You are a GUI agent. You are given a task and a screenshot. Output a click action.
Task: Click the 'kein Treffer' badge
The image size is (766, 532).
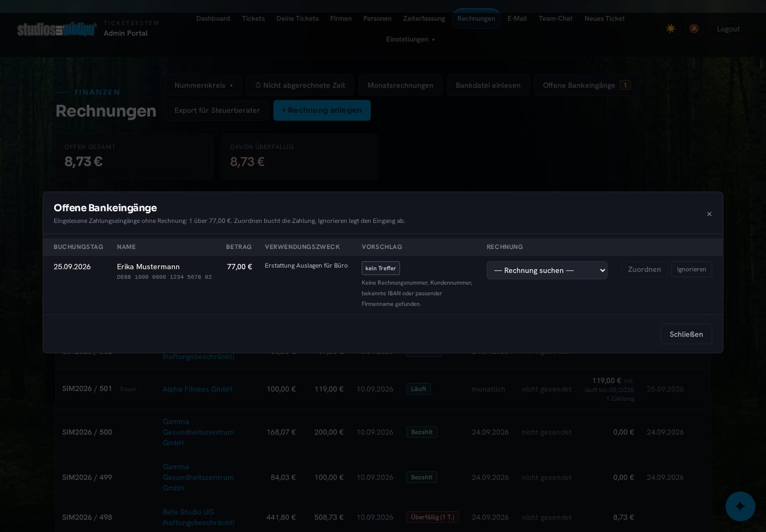coord(381,268)
